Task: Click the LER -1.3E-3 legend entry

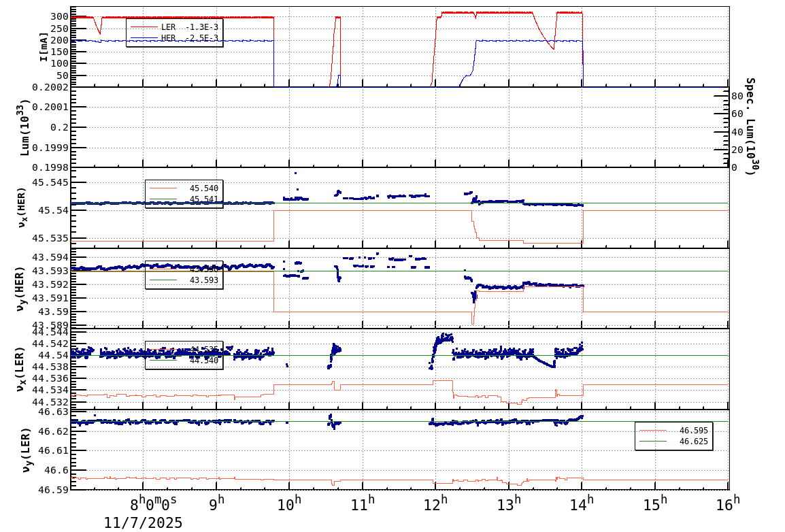Action: 174,27
